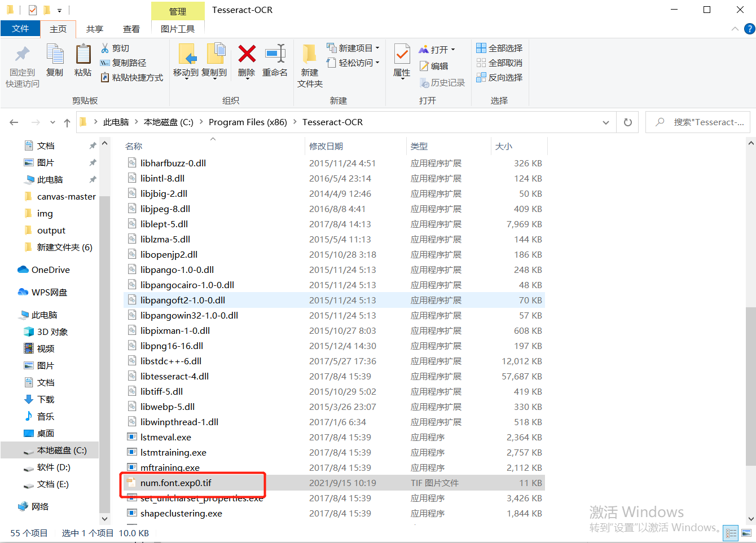Screen dimensions: 756x543
Task: Click Program Files (x86) in the breadcrumb
Action: coord(248,122)
